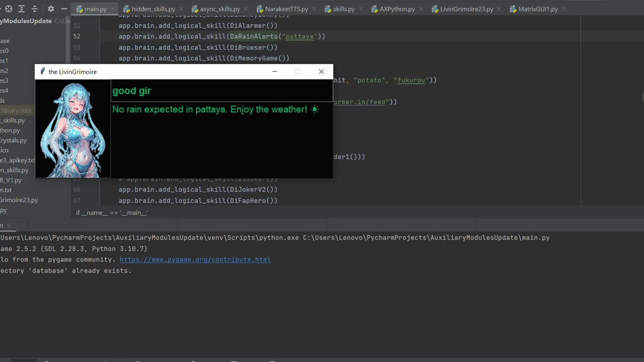Click the DiFapHero() code on line 67

[198, 201]
